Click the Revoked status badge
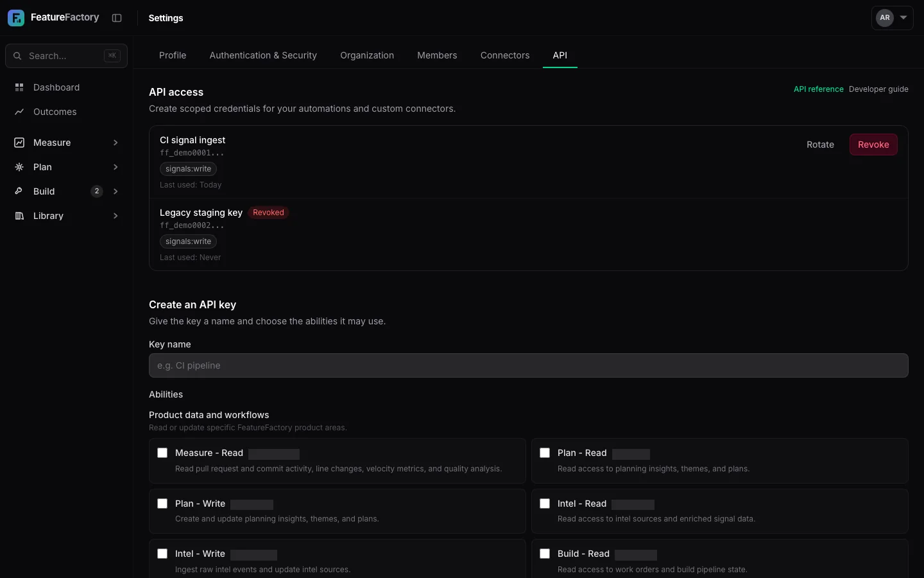The image size is (924, 578). pos(268,213)
